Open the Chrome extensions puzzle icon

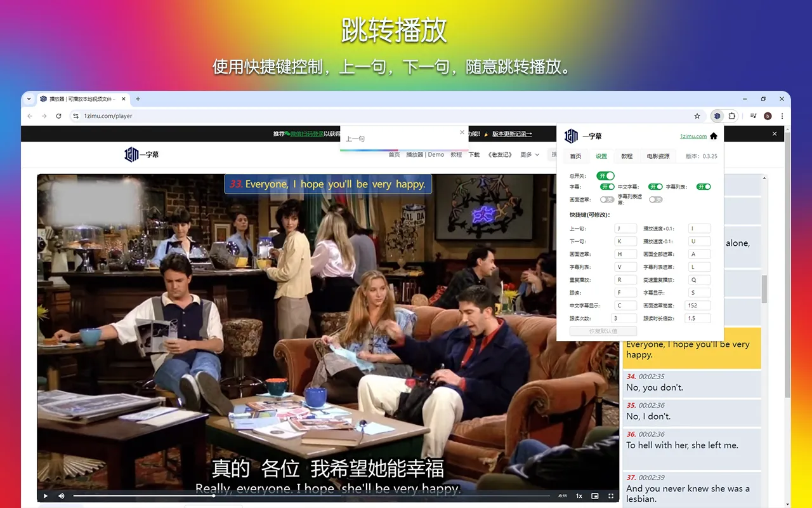[x=732, y=116]
